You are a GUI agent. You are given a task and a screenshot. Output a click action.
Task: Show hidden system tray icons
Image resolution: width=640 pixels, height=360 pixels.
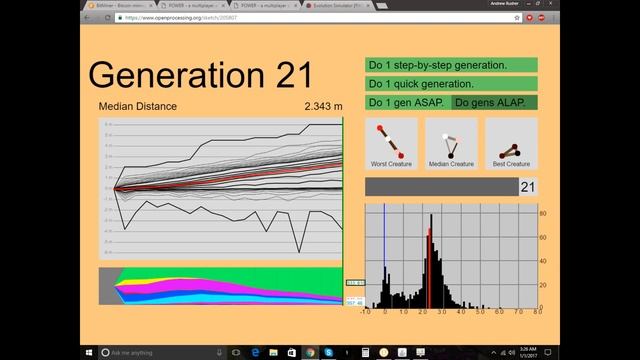(x=493, y=353)
